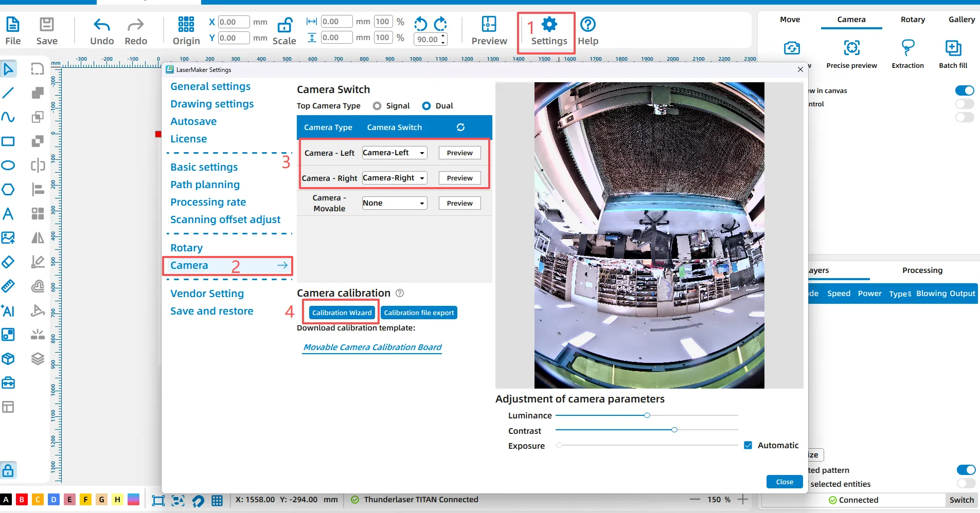Click the Undo arrow icon
The image size is (980, 513).
(101, 24)
